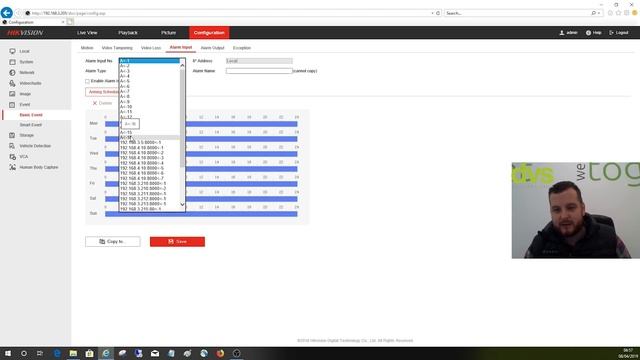Select A<-1 in alarm input dropdown
The image size is (640, 360).
click(149, 61)
